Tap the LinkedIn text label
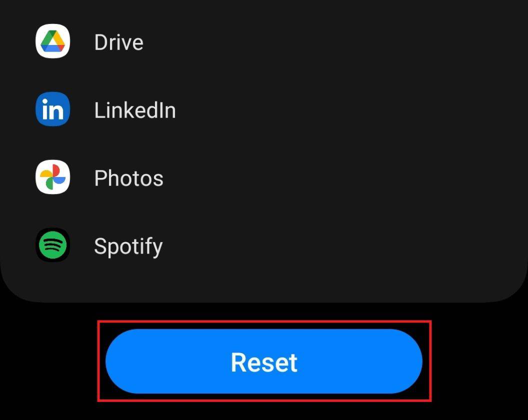The height and width of the screenshot is (420, 528). pos(135,109)
